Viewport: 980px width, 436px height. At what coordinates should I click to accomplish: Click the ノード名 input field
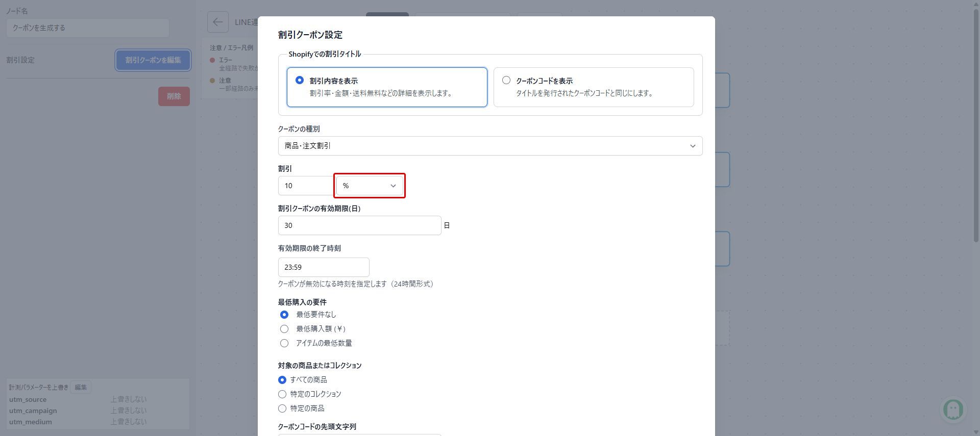[88, 28]
